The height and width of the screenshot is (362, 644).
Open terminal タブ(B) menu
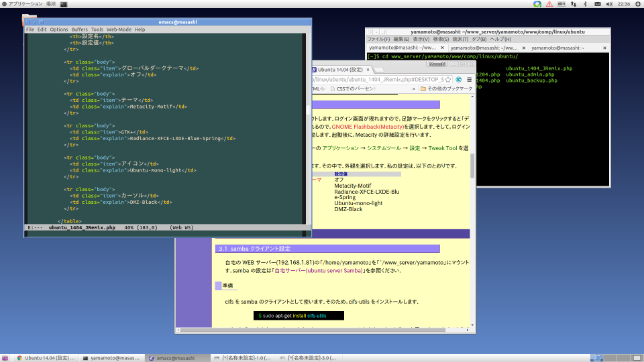(x=479, y=40)
